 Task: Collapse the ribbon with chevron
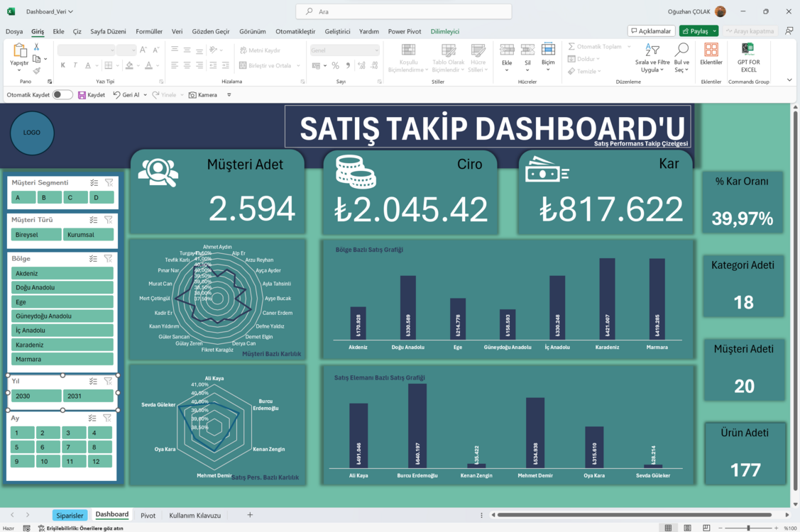pos(789,80)
